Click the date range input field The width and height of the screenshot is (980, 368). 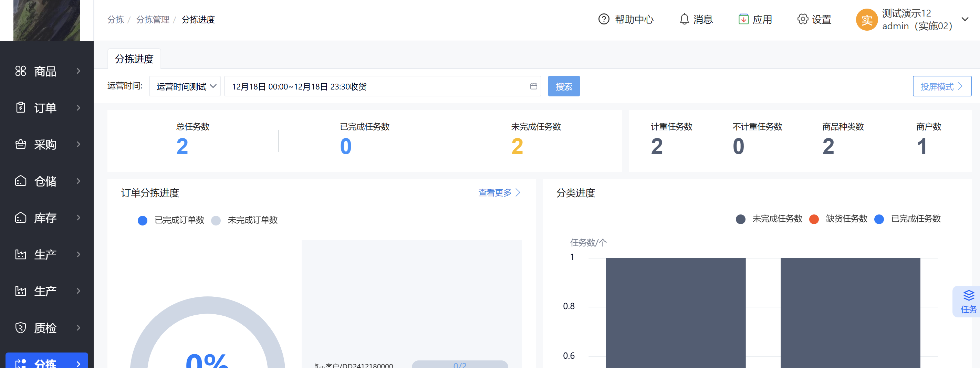[x=382, y=86]
